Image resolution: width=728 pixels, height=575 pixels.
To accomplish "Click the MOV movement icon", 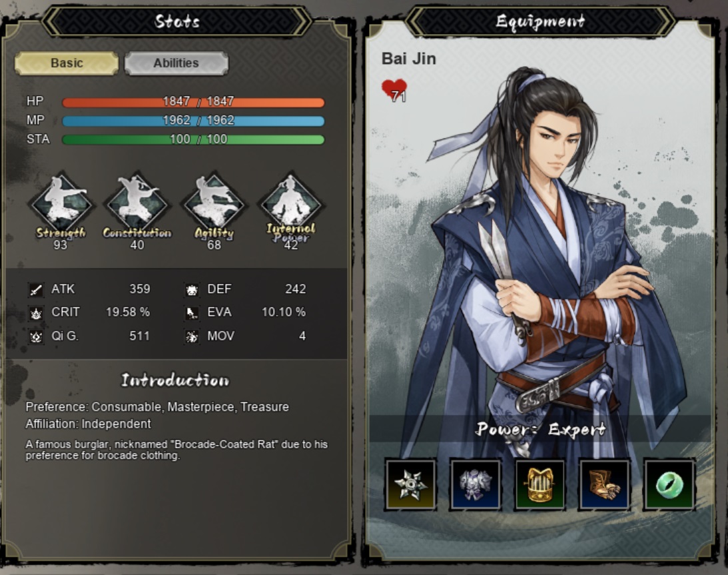I will 192,336.
